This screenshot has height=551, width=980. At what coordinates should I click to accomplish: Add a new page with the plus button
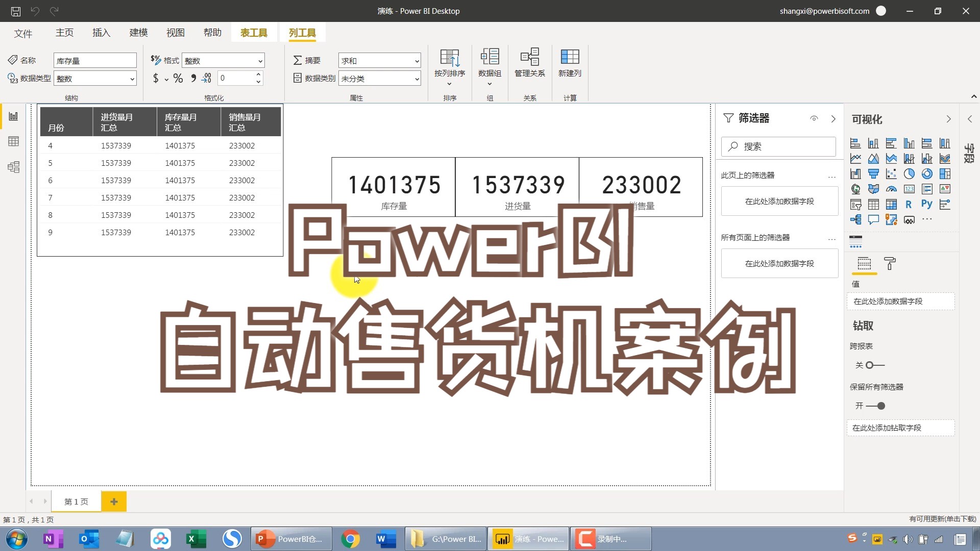click(x=114, y=502)
